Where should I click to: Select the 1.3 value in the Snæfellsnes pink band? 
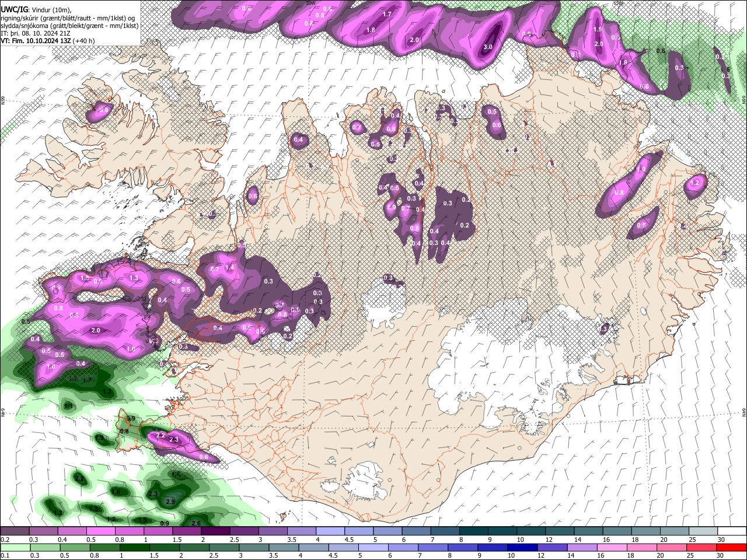tap(134, 278)
